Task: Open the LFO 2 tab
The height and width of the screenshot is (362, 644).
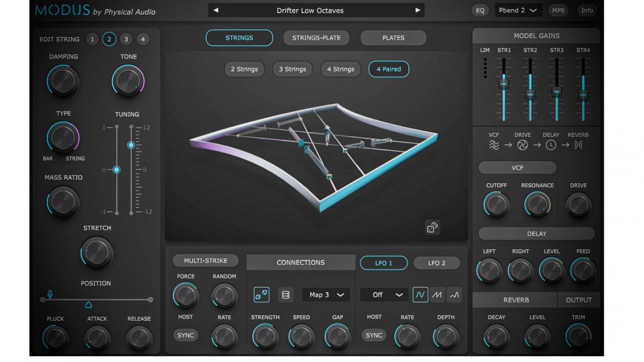Action: [437, 263]
